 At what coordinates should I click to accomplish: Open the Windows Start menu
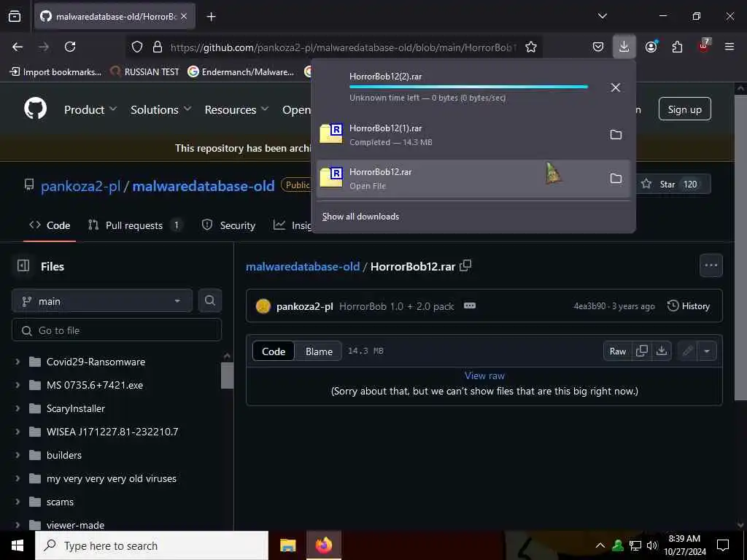(18, 545)
